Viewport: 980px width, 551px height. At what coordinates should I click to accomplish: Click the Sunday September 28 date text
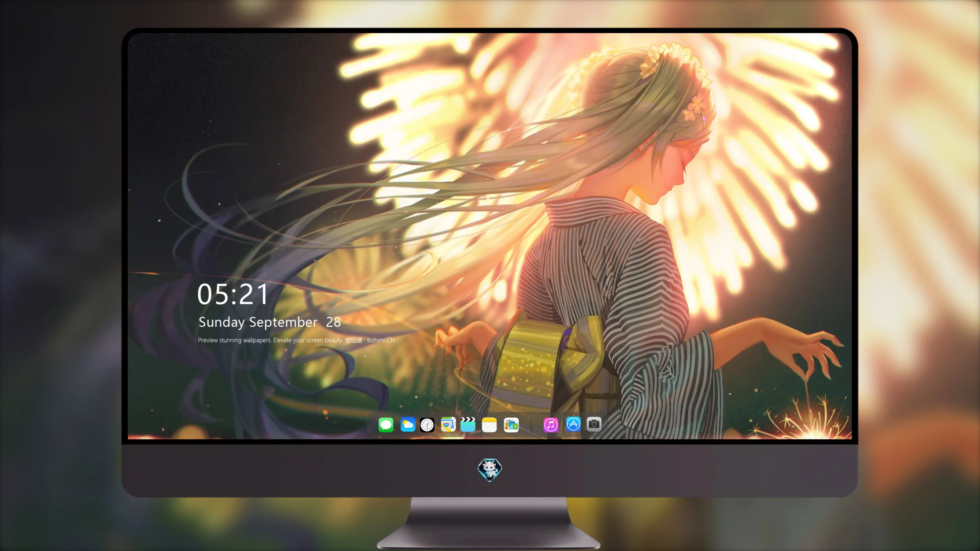[x=270, y=322]
